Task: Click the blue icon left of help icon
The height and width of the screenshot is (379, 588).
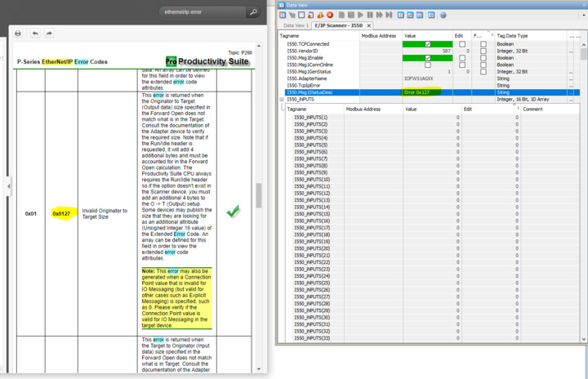Action: coord(431,15)
